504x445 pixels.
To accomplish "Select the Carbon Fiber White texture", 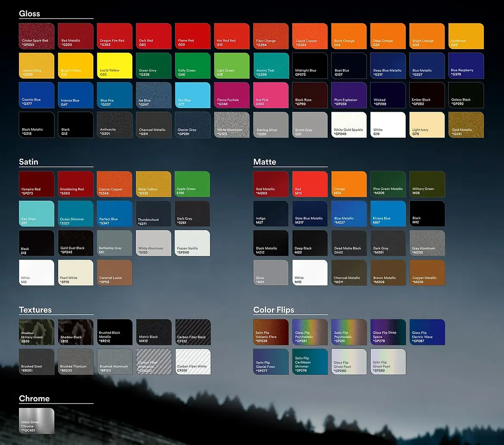I will (x=192, y=362).
